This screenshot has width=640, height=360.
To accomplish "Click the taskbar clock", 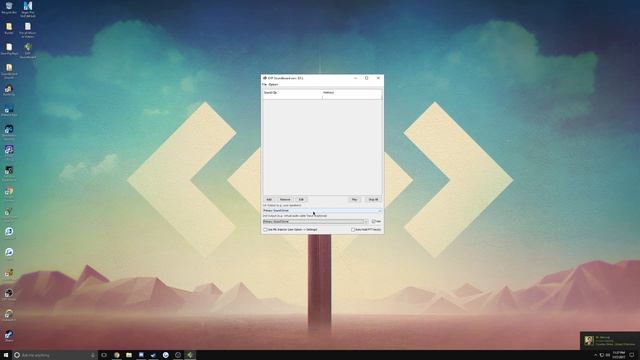I will pos(619,355).
